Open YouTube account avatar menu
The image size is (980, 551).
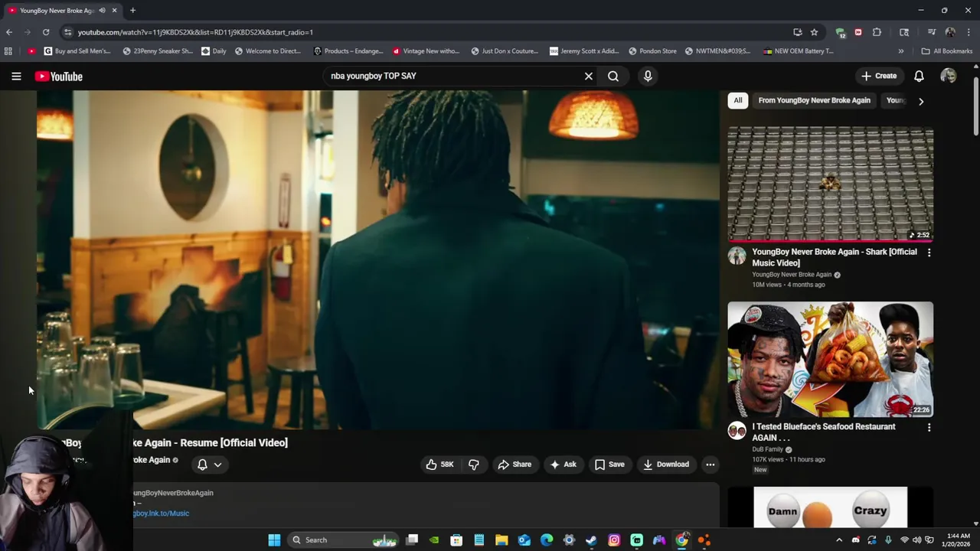pyautogui.click(x=948, y=77)
